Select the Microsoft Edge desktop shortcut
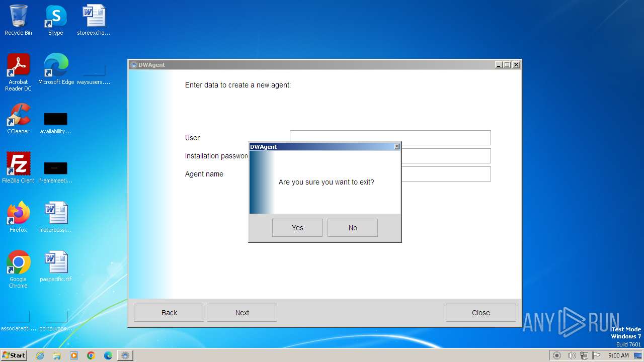 pyautogui.click(x=56, y=69)
